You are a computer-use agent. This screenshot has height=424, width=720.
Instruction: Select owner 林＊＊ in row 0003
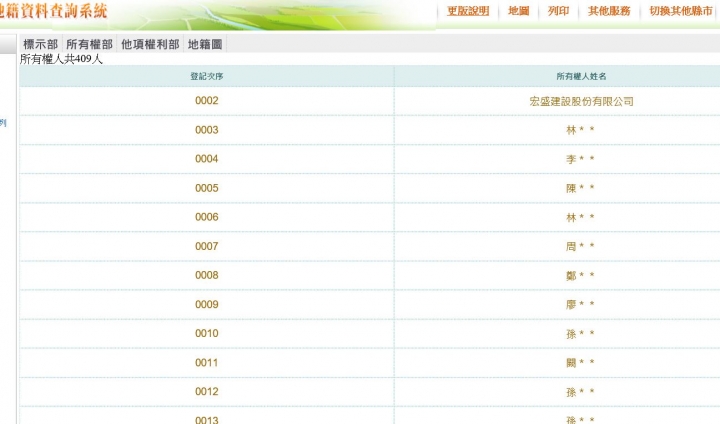[x=580, y=130]
